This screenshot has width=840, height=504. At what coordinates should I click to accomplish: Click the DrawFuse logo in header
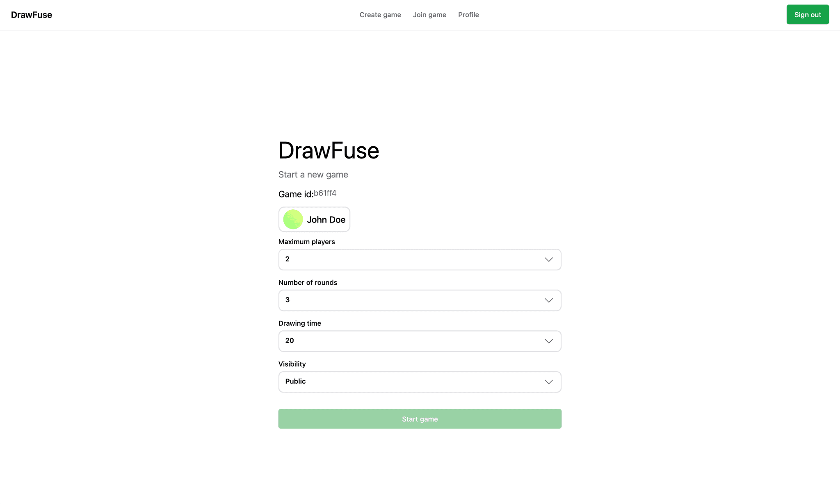32,15
